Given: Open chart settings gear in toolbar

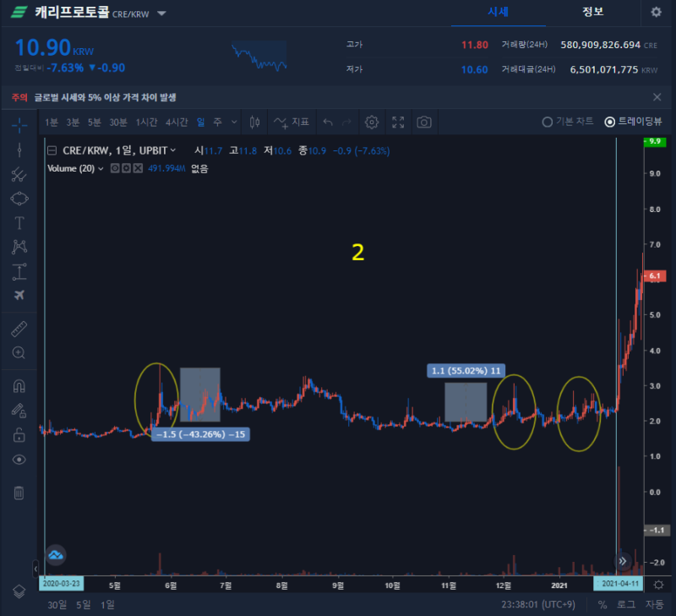Looking at the screenshot, I should 372,123.
